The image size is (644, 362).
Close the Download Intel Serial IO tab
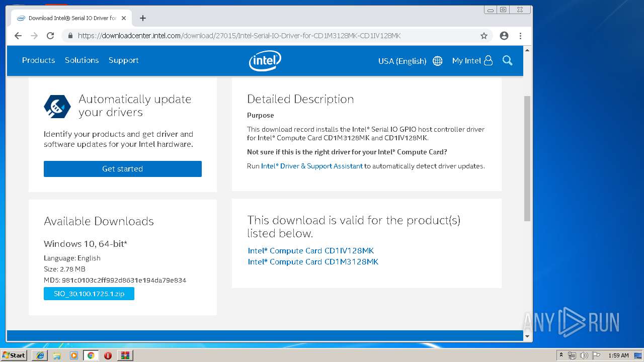(x=124, y=18)
